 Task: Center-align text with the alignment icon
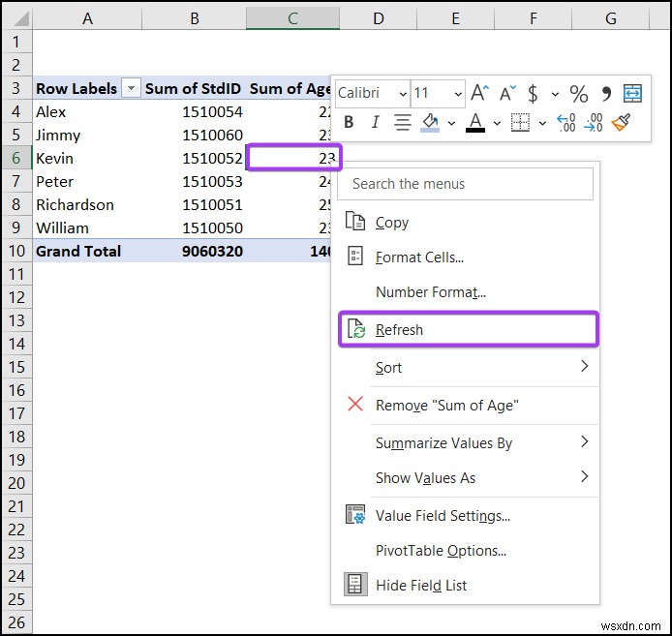(x=403, y=122)
